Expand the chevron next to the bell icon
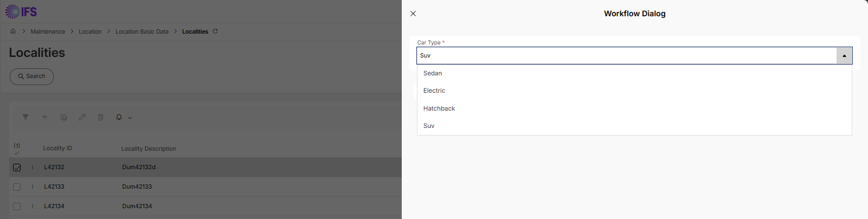The image size is (868, 219). coord(130,118)
